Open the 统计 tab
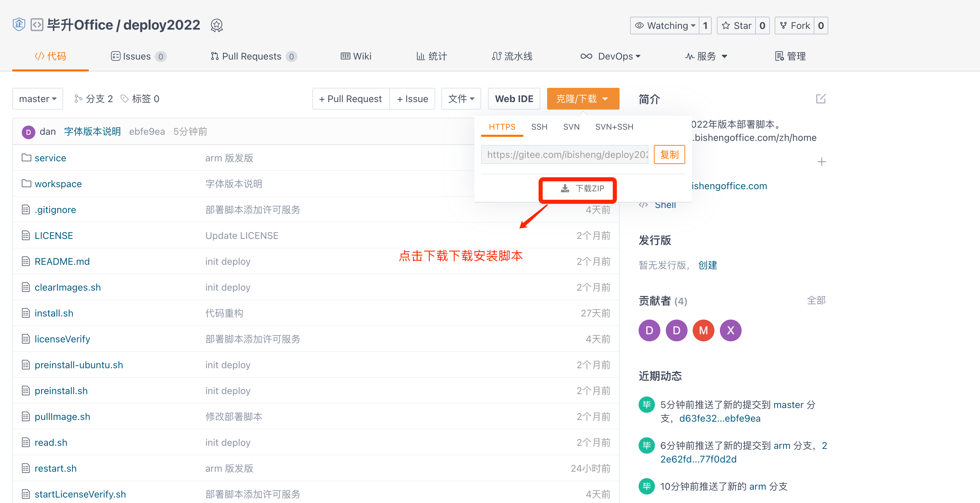This screenshot has height=503, width=980. pyautogui.click(x=432, y=56)
